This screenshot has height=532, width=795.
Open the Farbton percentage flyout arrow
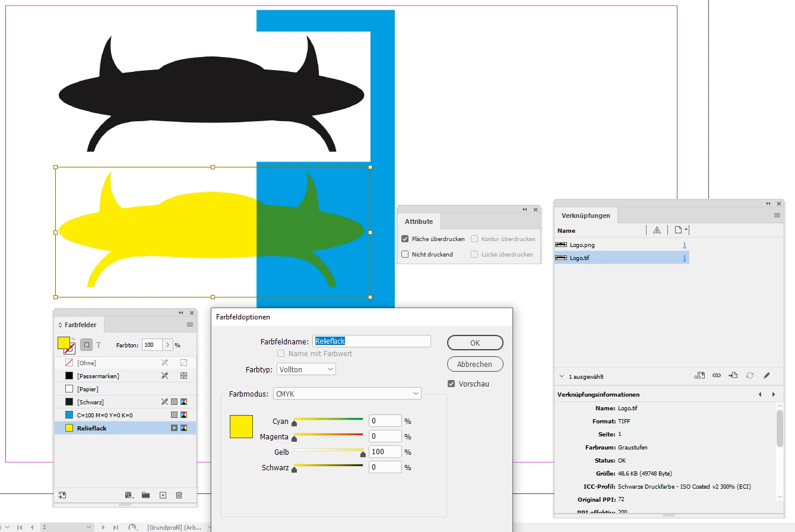click(x=167, y=345)
